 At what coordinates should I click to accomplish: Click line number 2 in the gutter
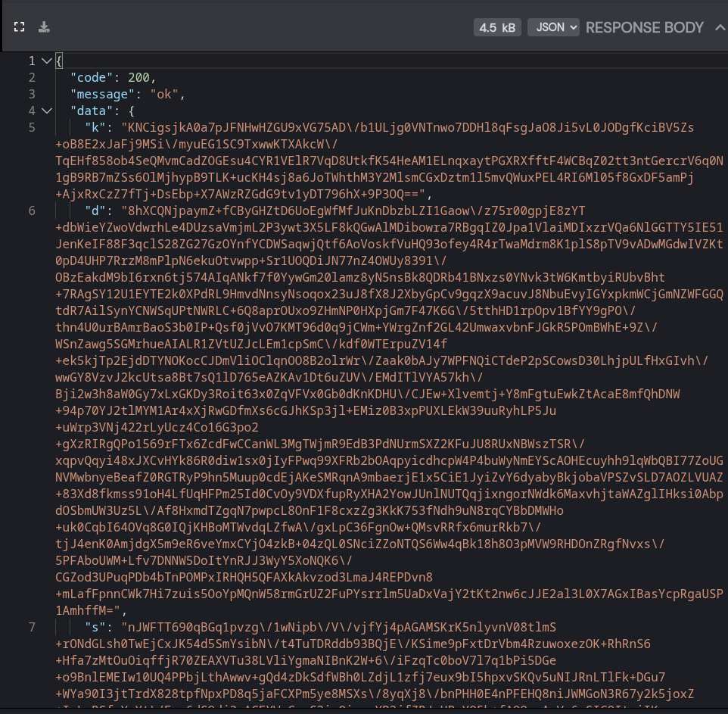tap(32, 77)
